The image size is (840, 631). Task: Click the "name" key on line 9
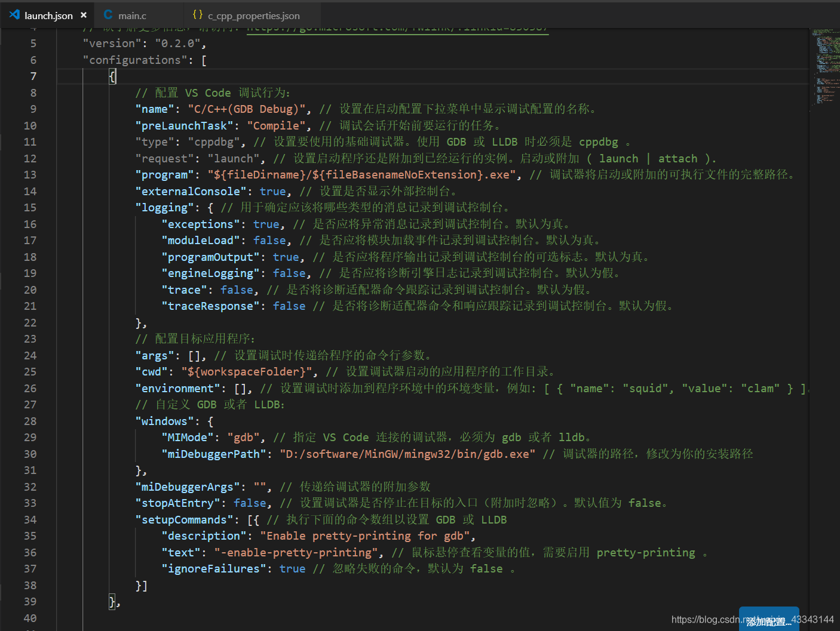pos(155,109)
